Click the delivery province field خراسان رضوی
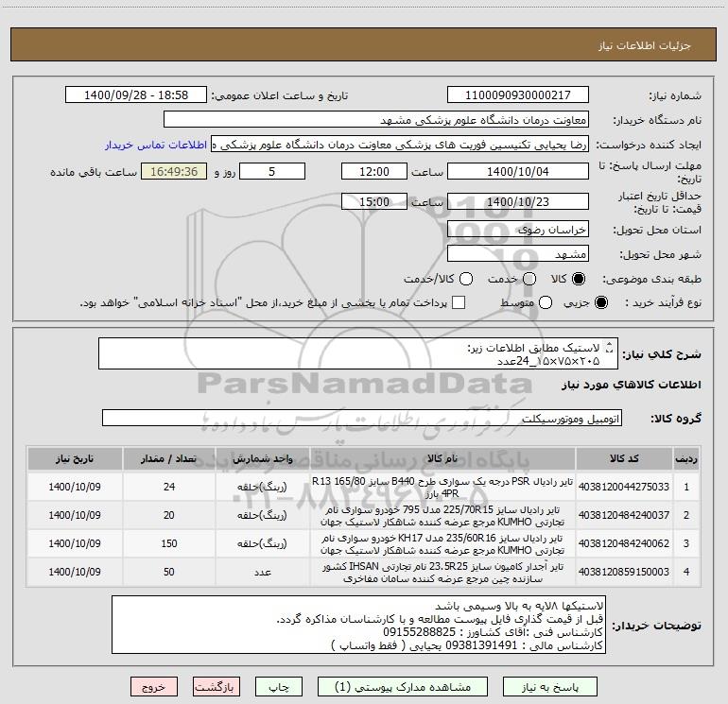The height and width of the screenshot is (704, 728). coord(518,229)
